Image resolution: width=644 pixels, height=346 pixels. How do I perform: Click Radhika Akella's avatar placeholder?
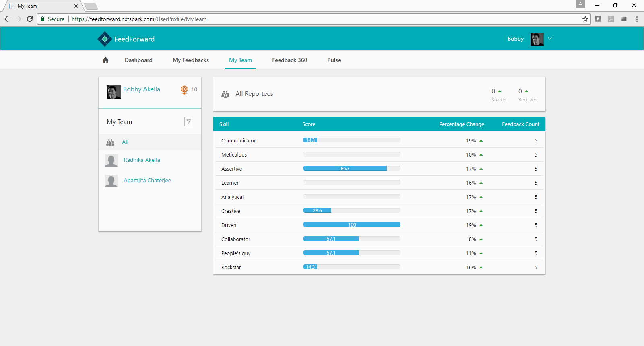(x=111, y=161)
